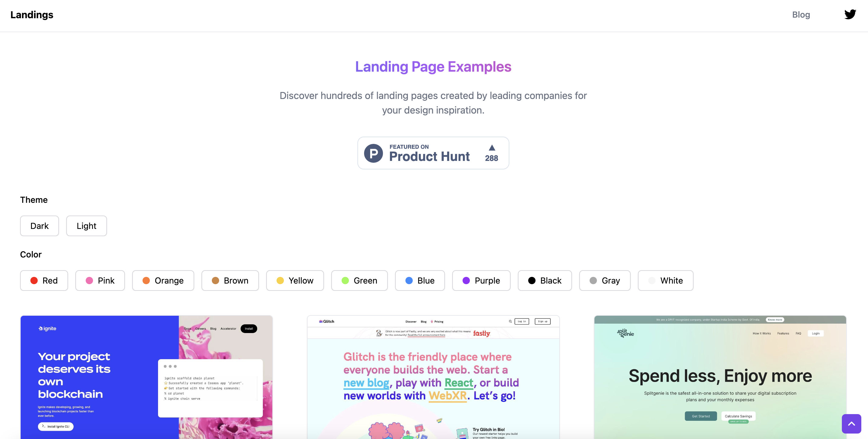Open the Blog link in header
868x439 pixels.
click(x=801, y=15)
